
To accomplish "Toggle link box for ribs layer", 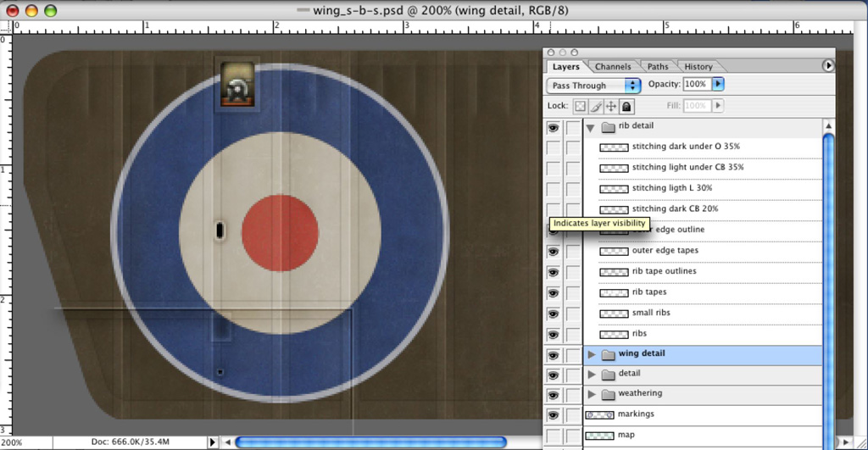I will click(x=573, y=334).
